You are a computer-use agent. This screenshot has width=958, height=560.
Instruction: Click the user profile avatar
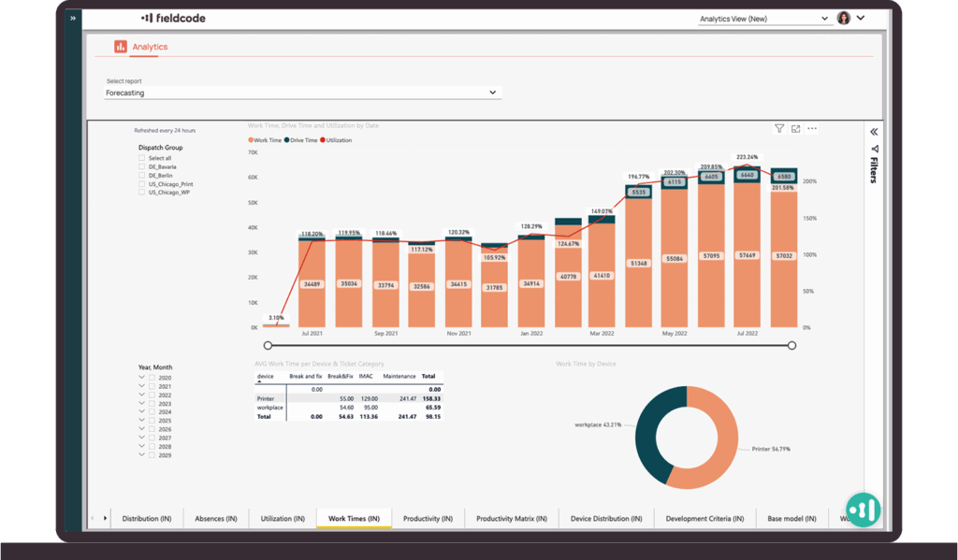pyautogui.click(x=843, y=18)
